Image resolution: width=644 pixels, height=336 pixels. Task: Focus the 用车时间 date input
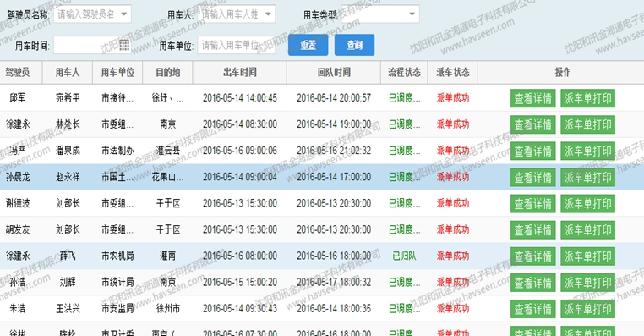pos(92,45)
